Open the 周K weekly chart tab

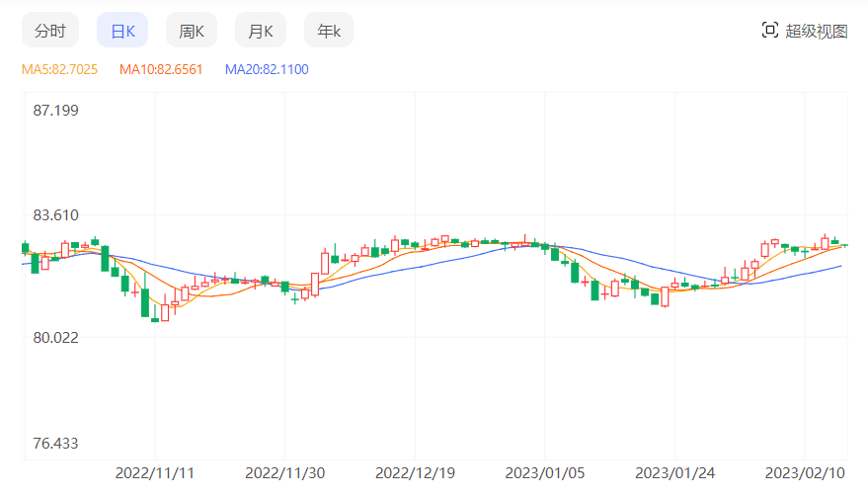click(192, 31)
